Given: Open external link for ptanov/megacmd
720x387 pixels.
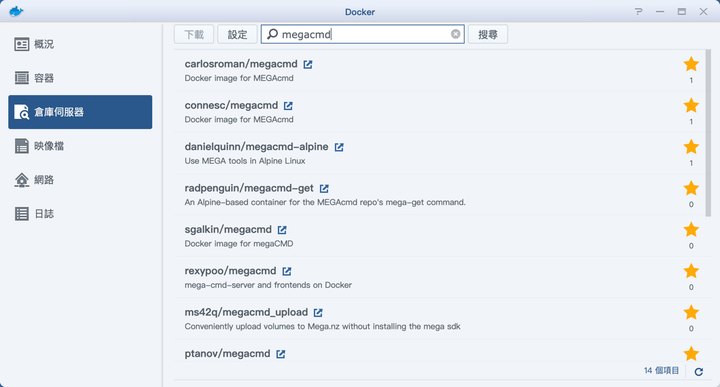Looking at the screenshot, I should (281, 353).
